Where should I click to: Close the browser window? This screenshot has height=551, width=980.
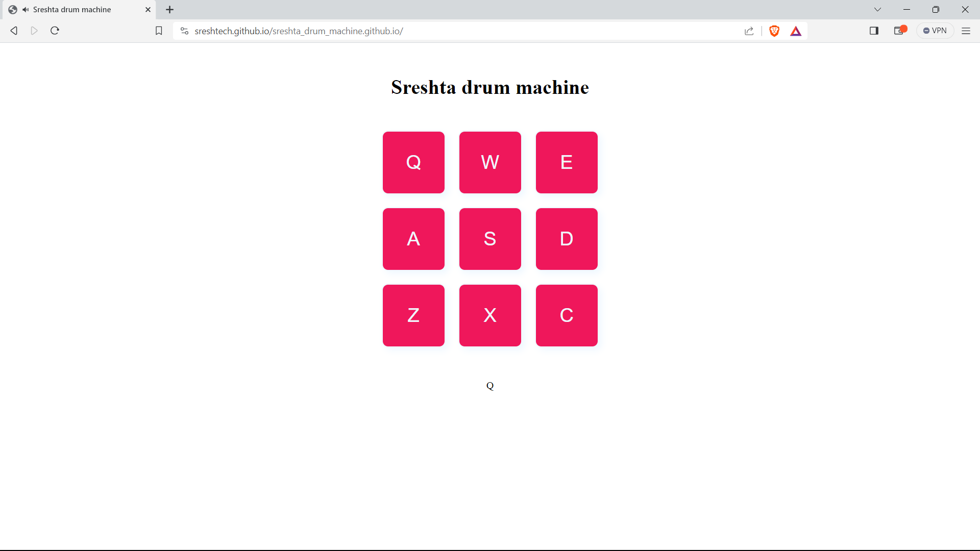click(965, 10)
